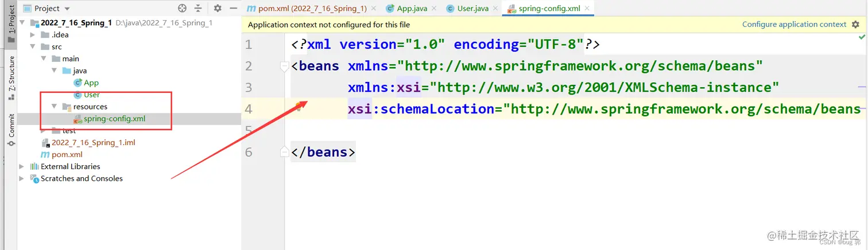
Task: Close the spring-config.xml editor tab
Action: pyautogui.click(x=587, y=9)
